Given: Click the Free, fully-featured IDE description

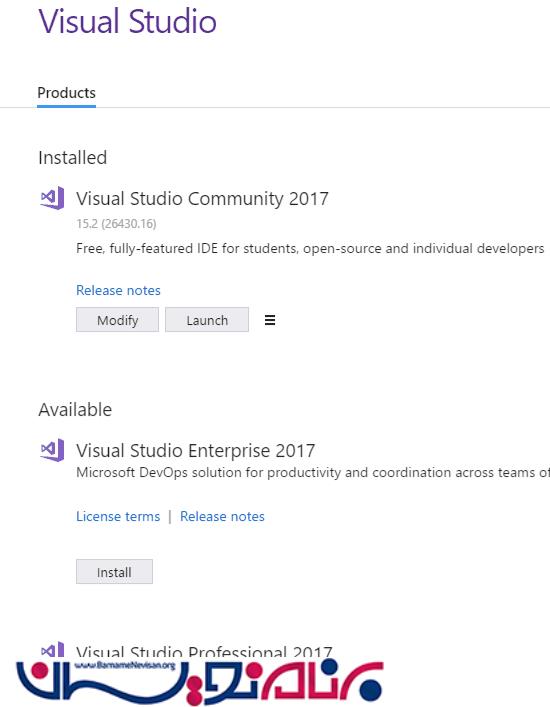Looking at the screenshot, I should 310,249.
